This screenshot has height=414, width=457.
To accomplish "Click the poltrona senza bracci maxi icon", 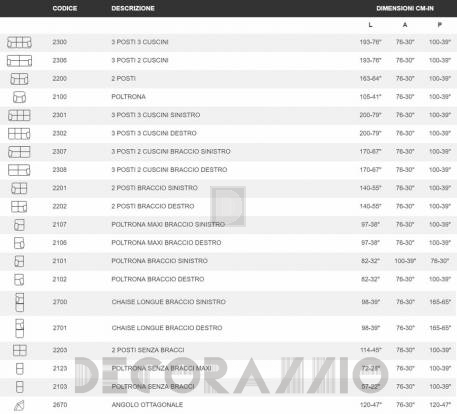I will 20,369.
